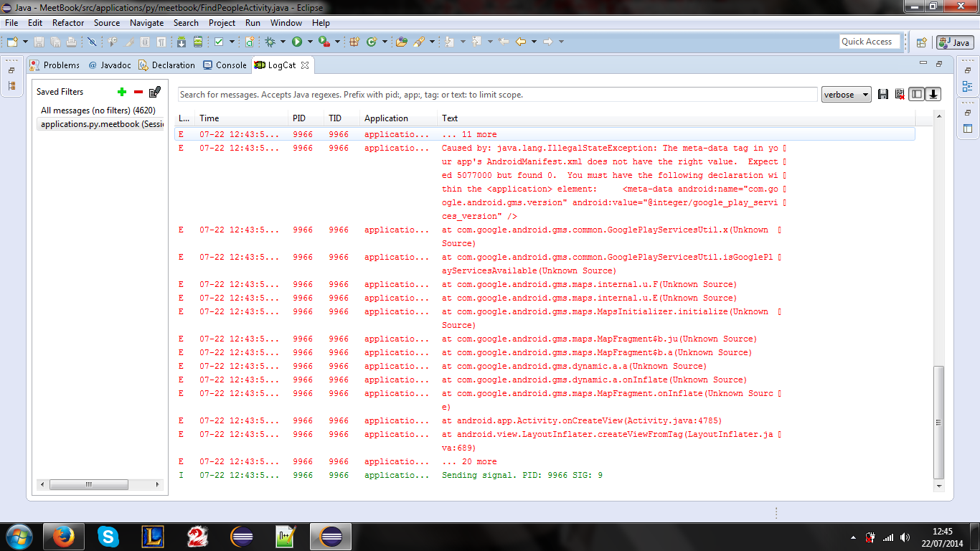Click the LogCat vertical scrollbar thumb

pos(938,423)
